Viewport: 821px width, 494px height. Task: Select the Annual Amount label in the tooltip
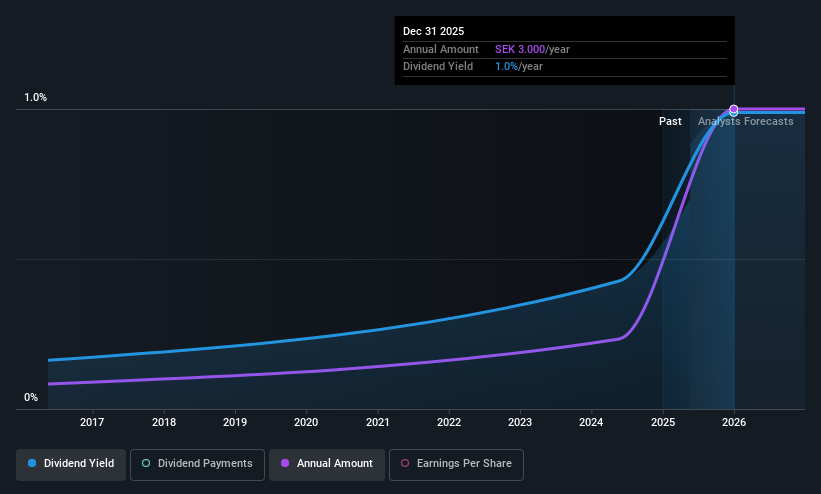441,49
